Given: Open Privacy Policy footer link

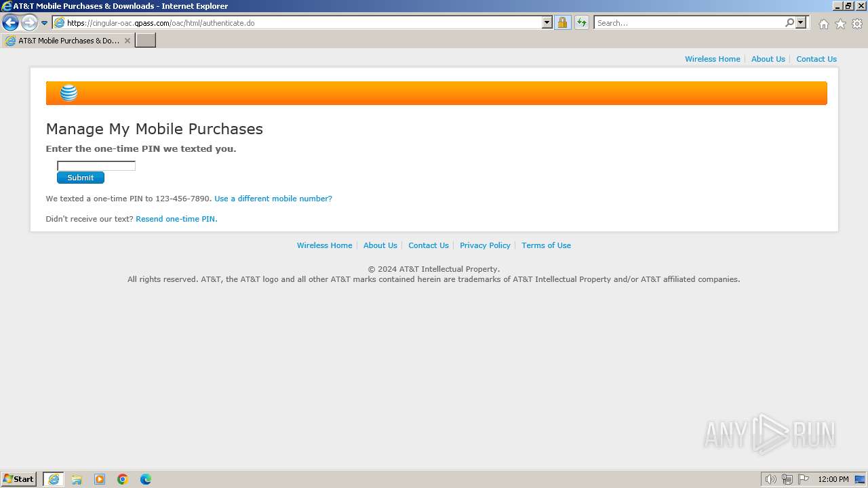Looking at the screenshot, I should tap(485, 245).
